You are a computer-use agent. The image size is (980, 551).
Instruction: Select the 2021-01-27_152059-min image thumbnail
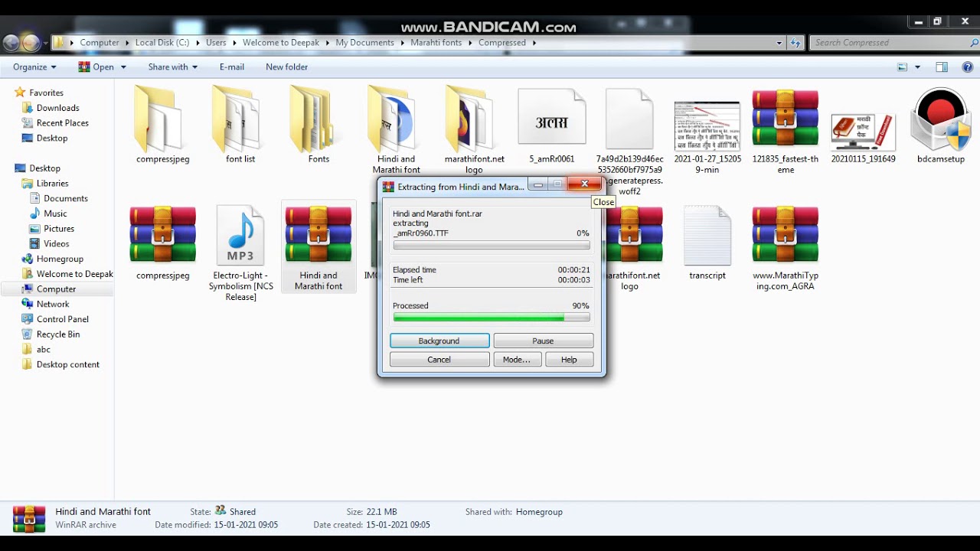[x=707, y=126]
